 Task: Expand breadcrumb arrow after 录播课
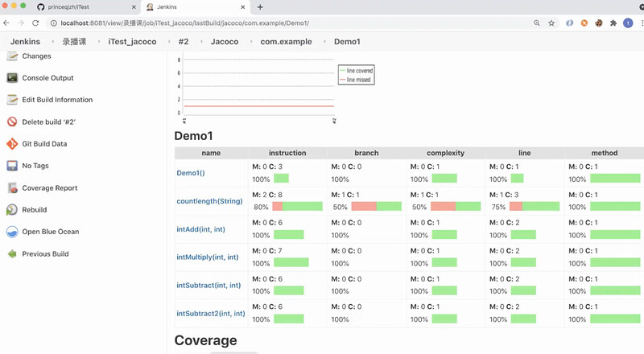tap(98, 42)
